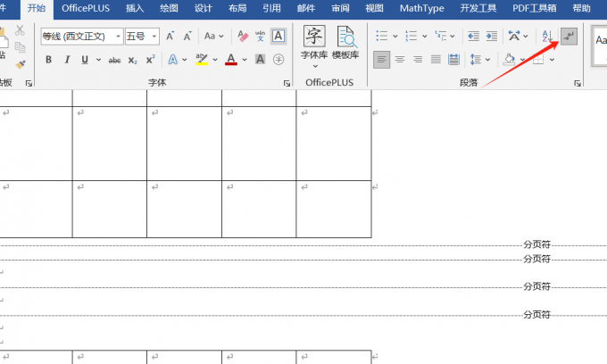Toggle strikethrough abc formatting

[x=114, y=60]
